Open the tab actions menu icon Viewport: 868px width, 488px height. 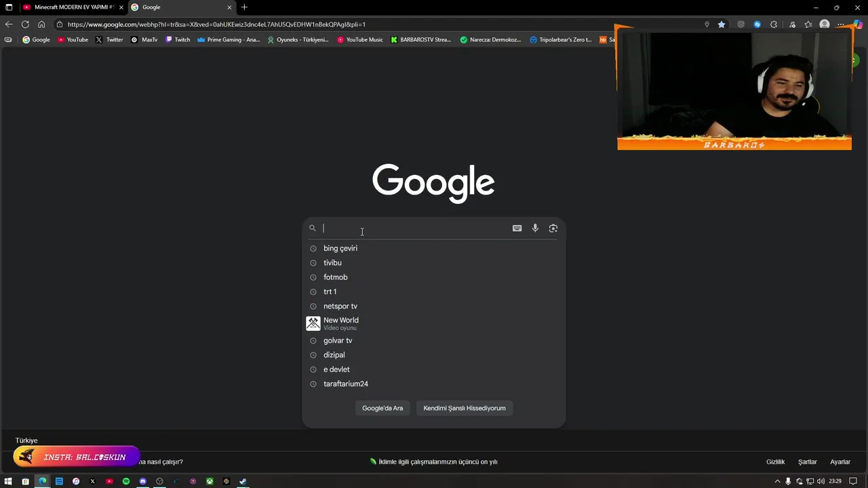9,7
